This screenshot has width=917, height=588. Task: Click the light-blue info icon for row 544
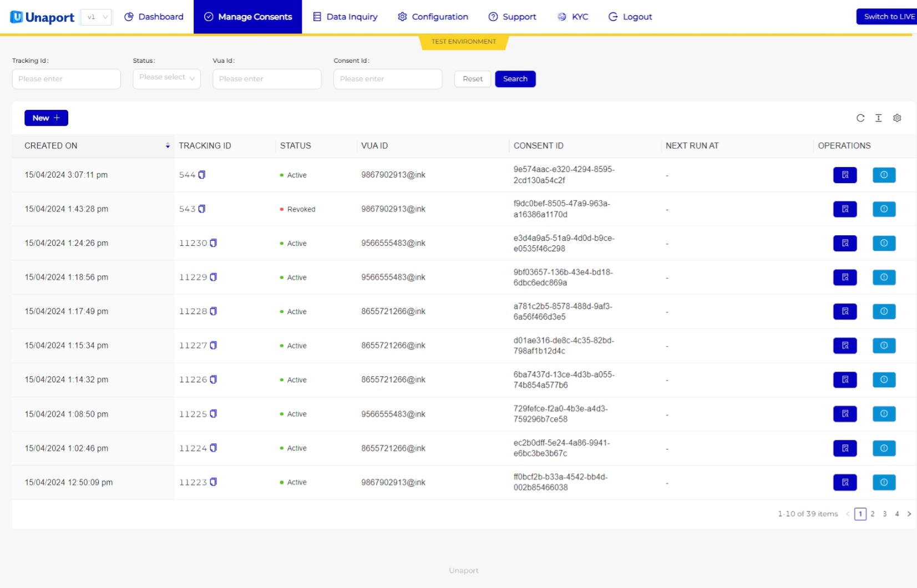point(884,175)
